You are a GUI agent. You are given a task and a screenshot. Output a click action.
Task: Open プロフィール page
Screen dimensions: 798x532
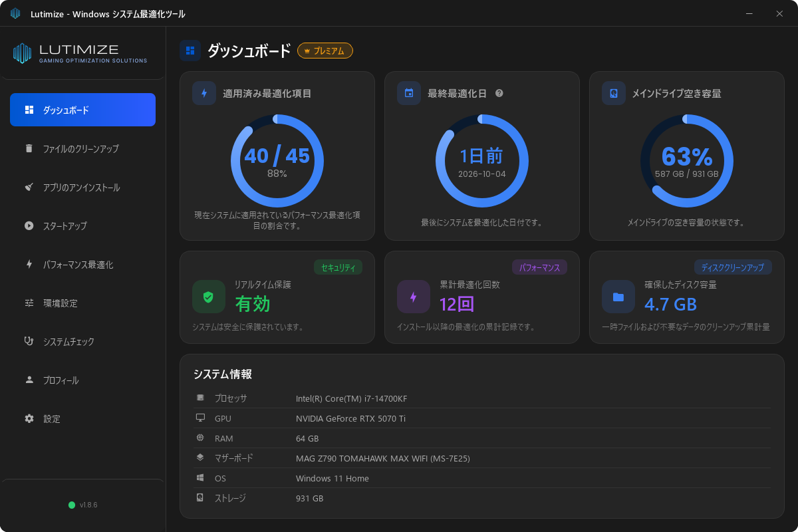[82, 380]
